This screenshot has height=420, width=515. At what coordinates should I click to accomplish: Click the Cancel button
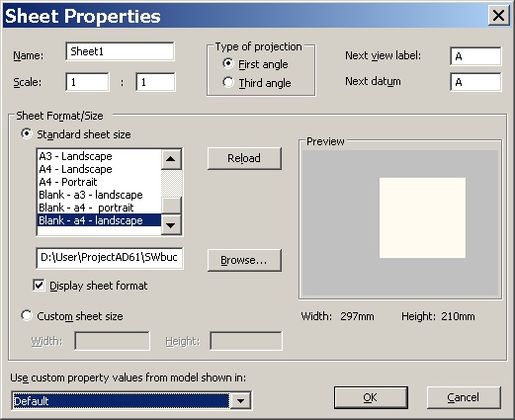464,397
